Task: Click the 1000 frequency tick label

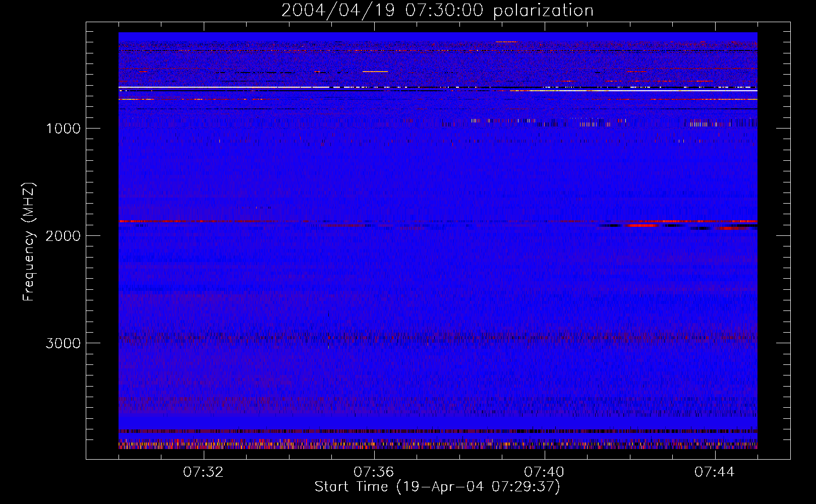Action: coord(63,129)
